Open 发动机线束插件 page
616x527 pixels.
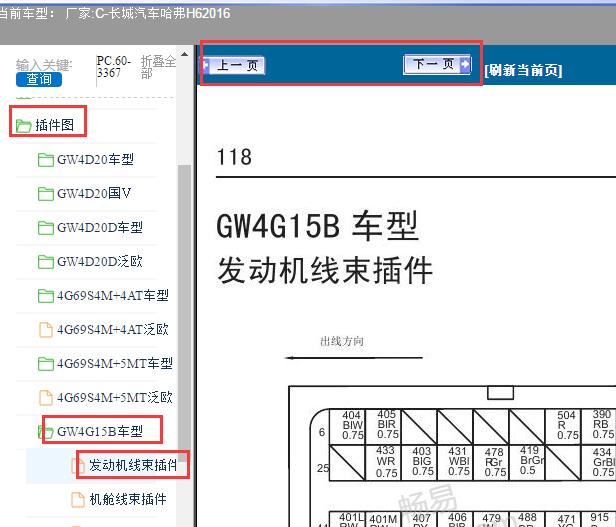pos(133,465)
